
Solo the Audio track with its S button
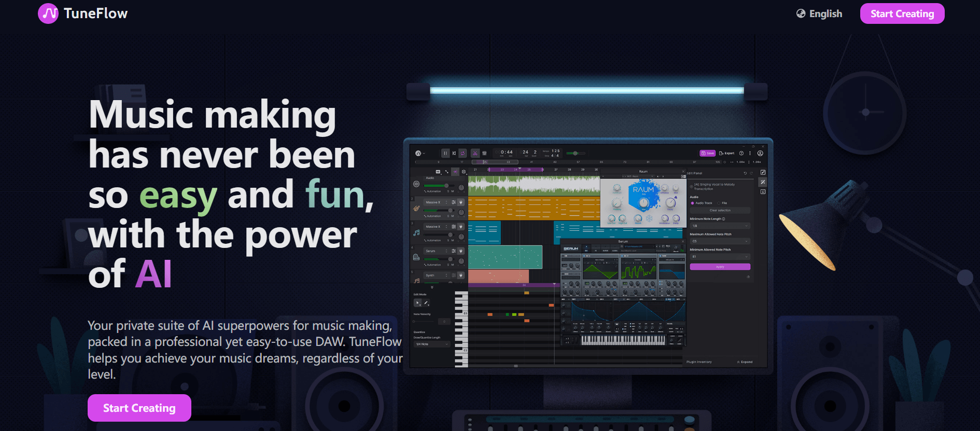tap(448, 191)
